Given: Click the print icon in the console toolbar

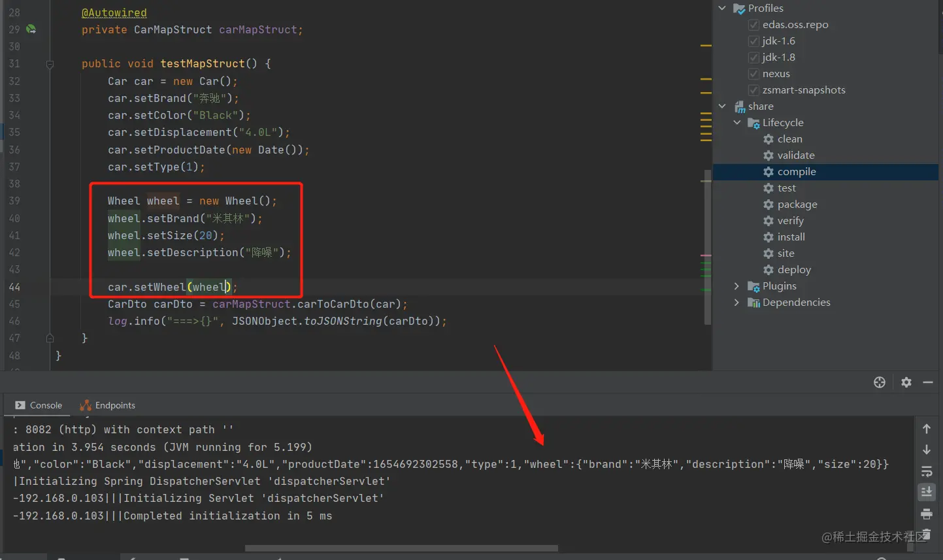Looking at the screenshot, I should (x=927, y=514).
